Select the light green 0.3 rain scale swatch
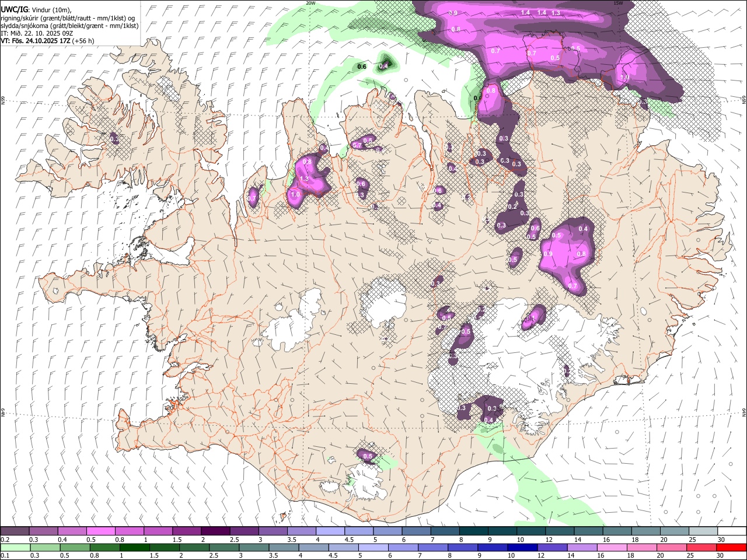 pyautogui.click(x=45, y=548)
